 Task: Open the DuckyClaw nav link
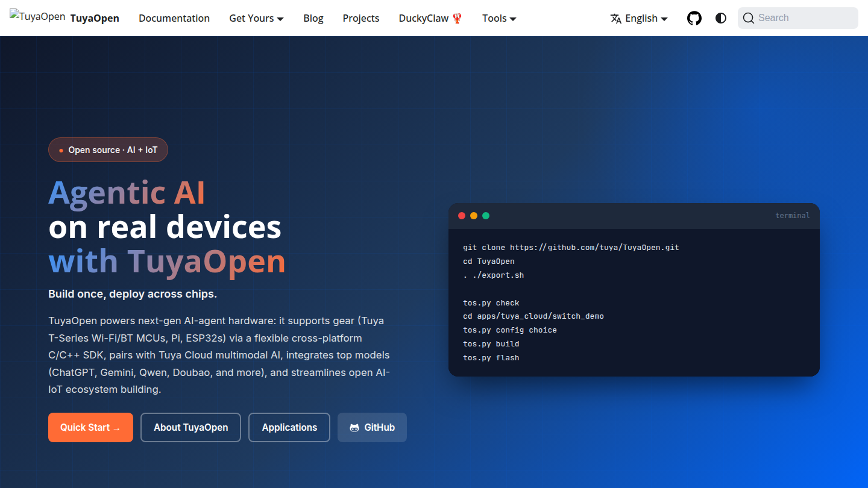430,18
